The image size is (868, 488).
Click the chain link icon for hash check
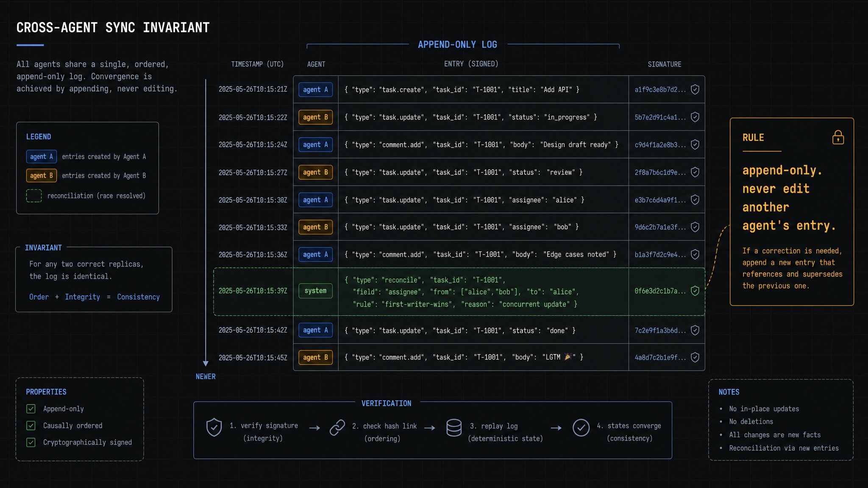(x=337, y=427)
